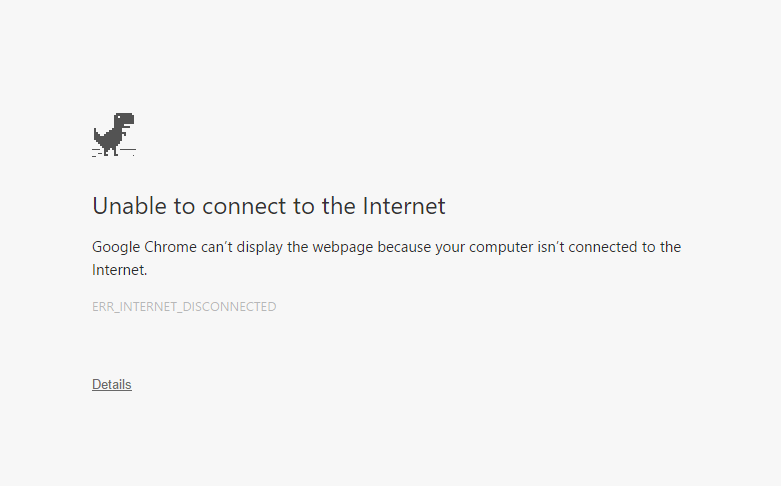Click the word "display" in the message
This screenshot has width=781, height=486.
pos(263,247)
